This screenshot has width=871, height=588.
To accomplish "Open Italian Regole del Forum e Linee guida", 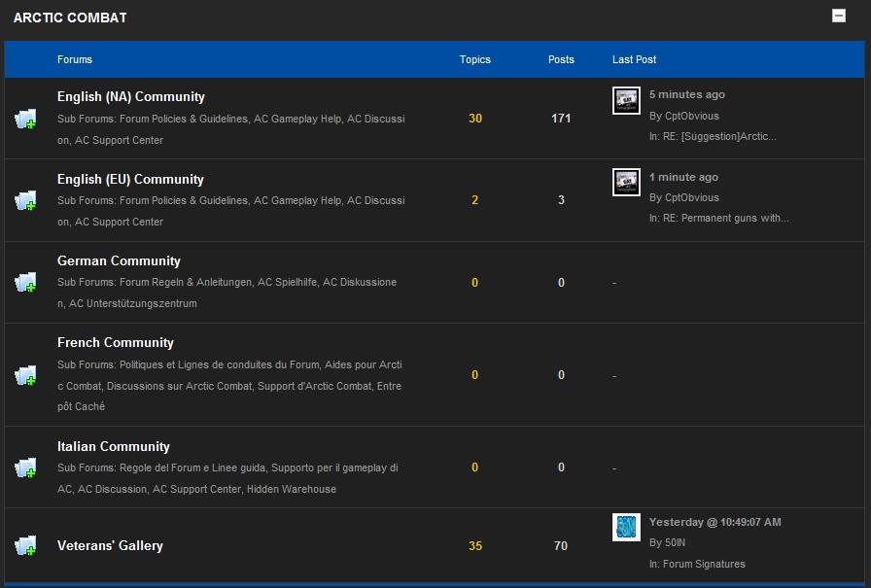I will [x=192, y=468].
